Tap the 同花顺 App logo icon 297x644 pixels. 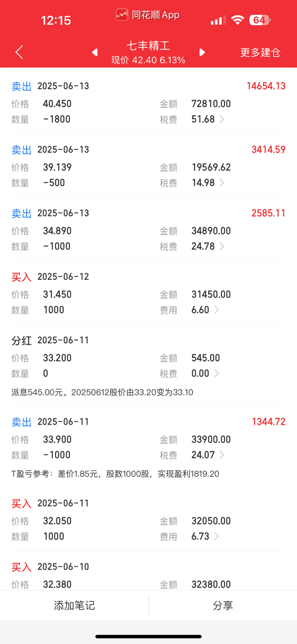pos(122,15)
